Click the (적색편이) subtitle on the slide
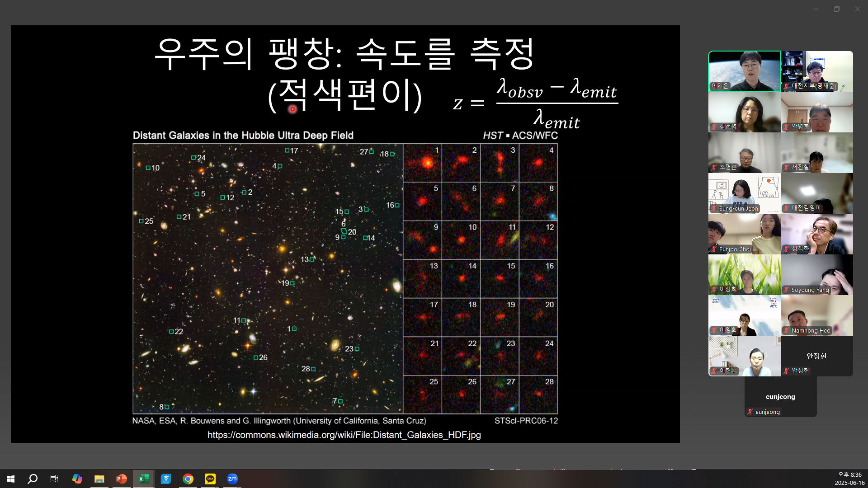 coord(345,95)
